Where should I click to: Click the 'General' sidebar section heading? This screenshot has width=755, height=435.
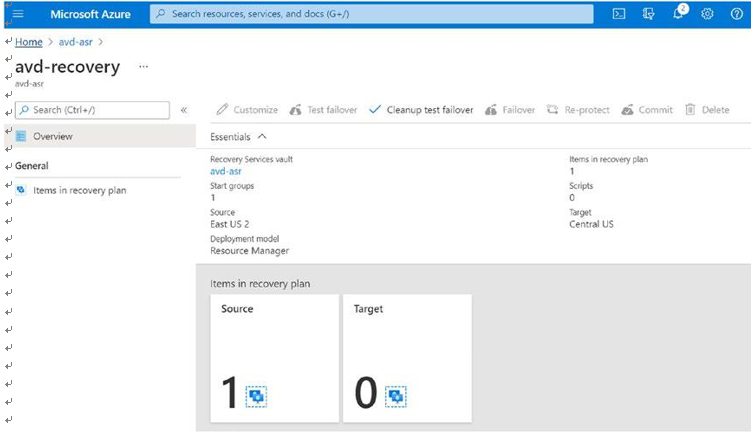click(x=32, y=166)
